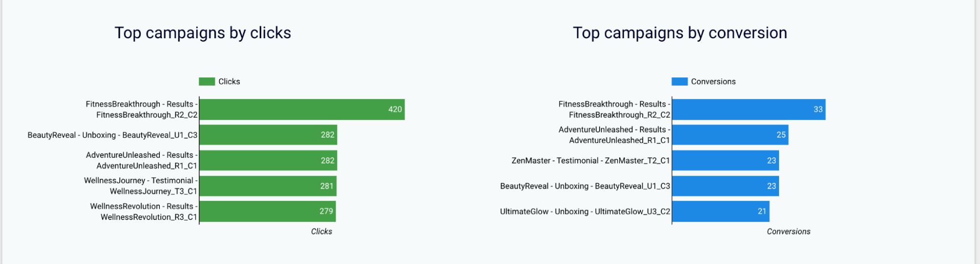The width and height of the screenshot is (980, 264).
Task: Select the green bar showing 279 clicks
Action: pos(267,212)
